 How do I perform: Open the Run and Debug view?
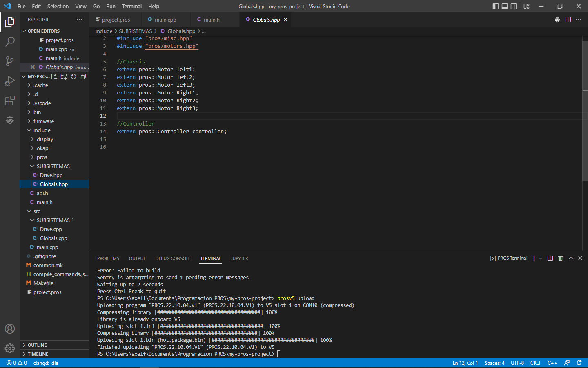coord(10,81)
